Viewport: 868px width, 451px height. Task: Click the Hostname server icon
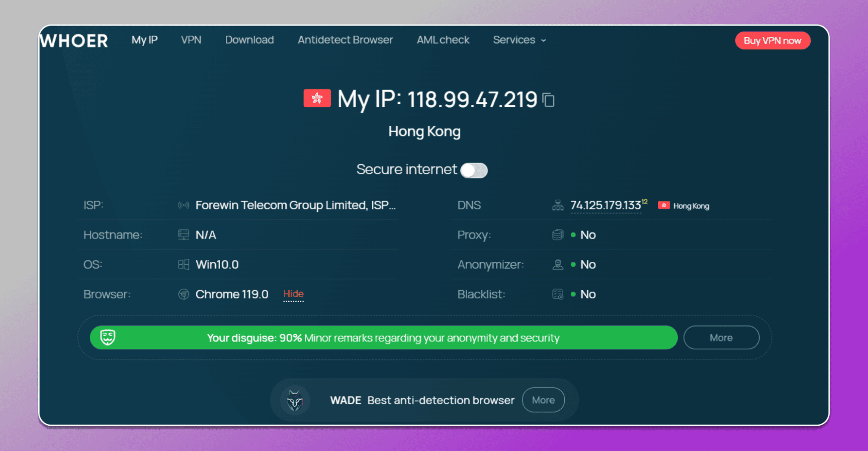184,235
